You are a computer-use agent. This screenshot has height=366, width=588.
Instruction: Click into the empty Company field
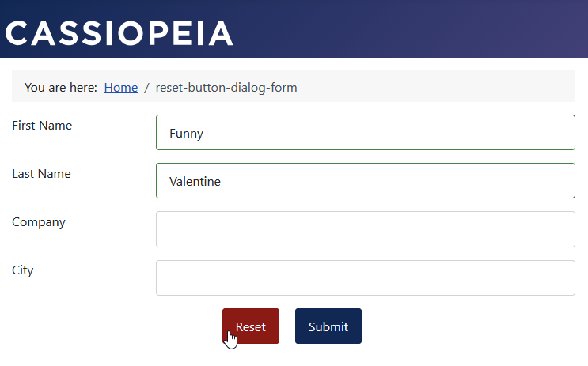click(x=366, y=229)
